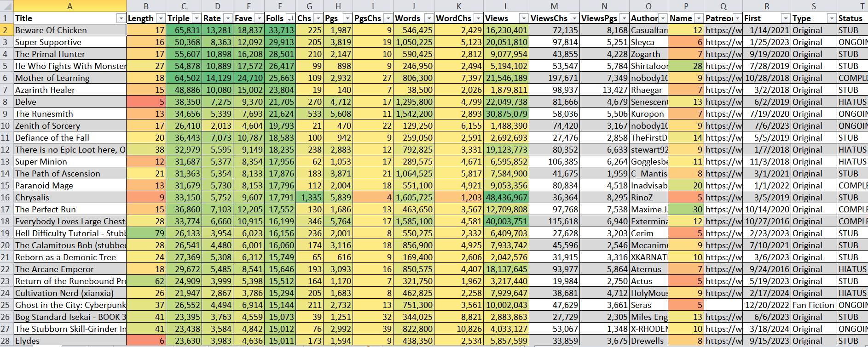Select the "Azarinth Healer" title cell
This screenshot has height=347, width=868.
click(x=70, y=90)
